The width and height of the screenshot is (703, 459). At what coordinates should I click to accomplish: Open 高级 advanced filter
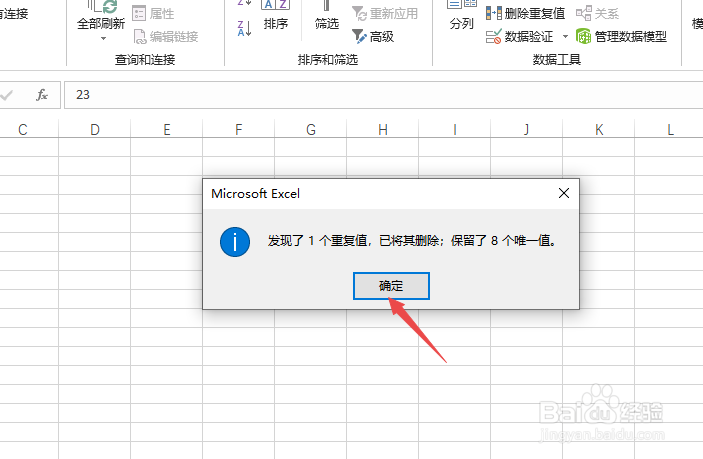pos(373,36)
